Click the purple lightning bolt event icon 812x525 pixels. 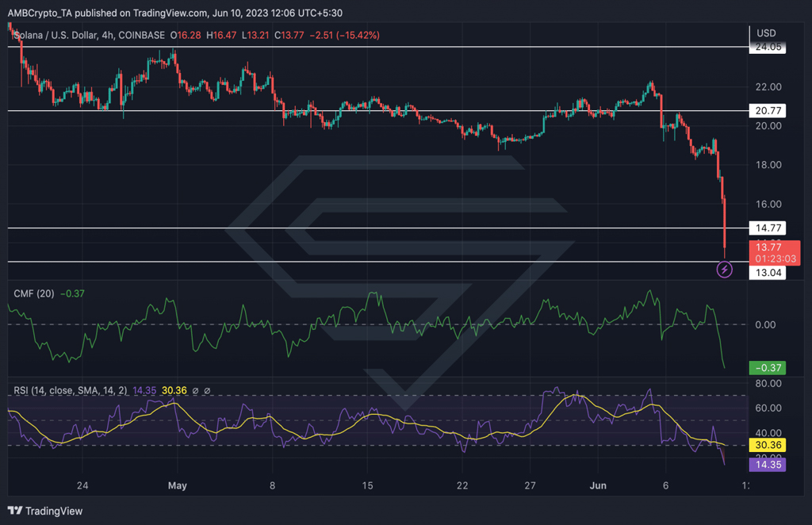pos(724,269)
